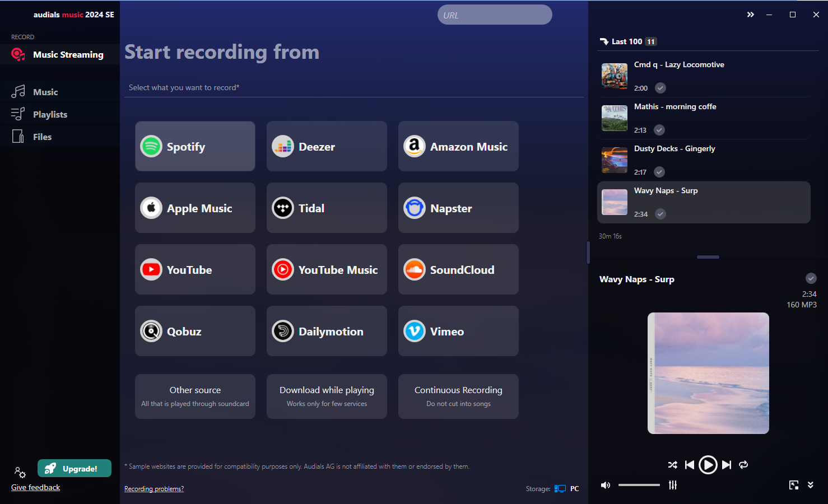The height and width of the screenshot is (504, 828).
Task: Click Mathis morning coffe album thumbnail
Action: pos(615,118)
